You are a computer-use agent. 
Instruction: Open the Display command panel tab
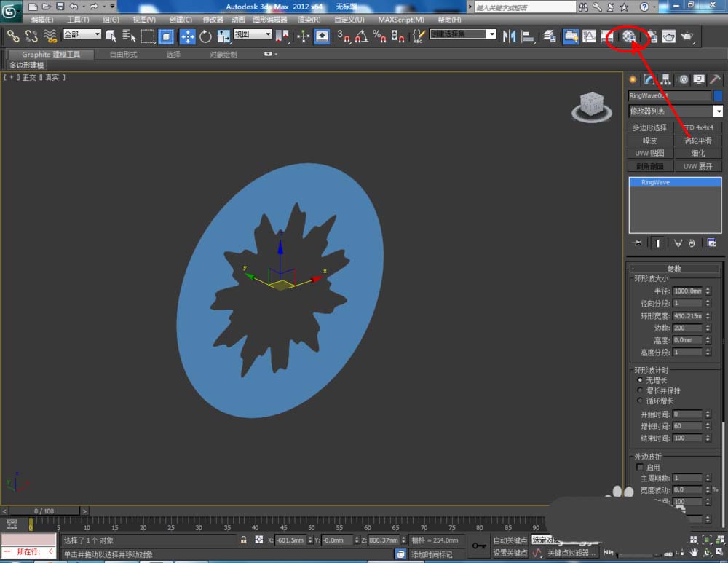point(699,79)
